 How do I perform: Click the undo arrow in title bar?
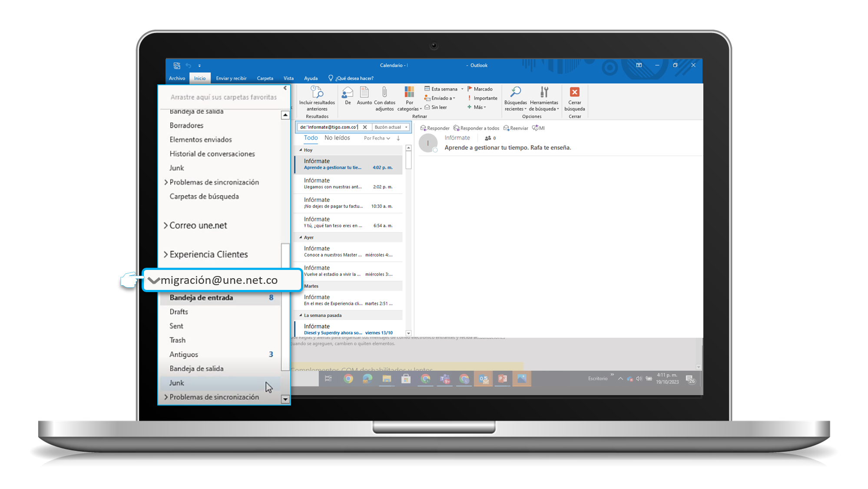[x=188, y=66]
